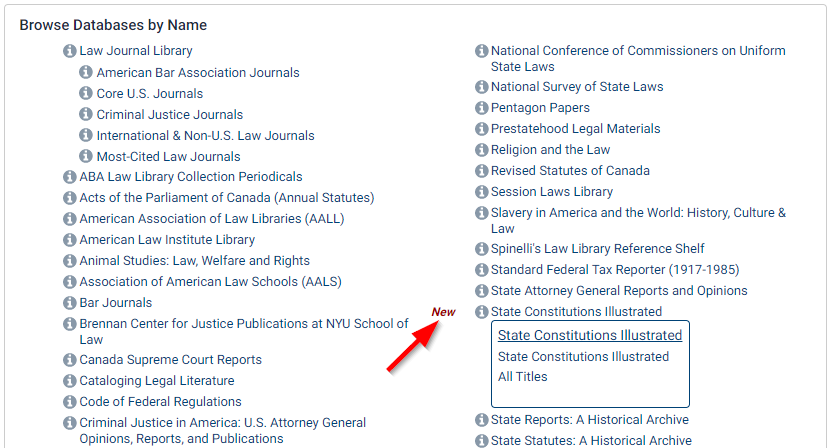833x448 pixels.
Task: Click info icon for Spinelli's Law Library Reference Shelf
Action: 481,249
